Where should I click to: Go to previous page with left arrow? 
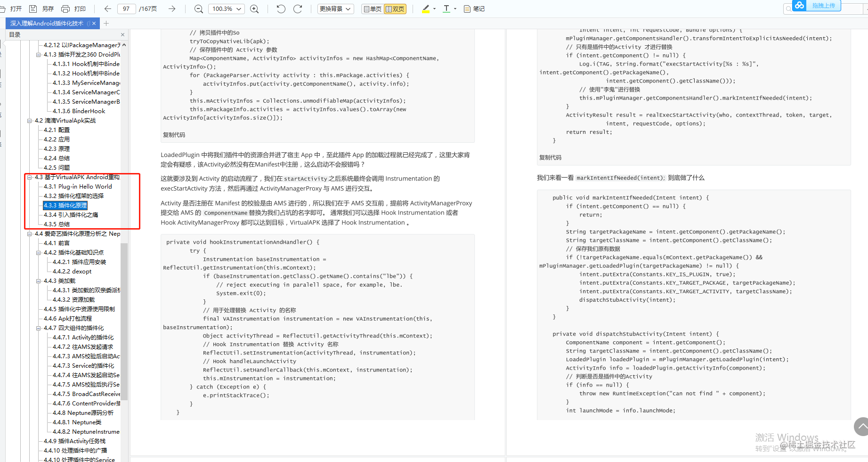(108, 8)
